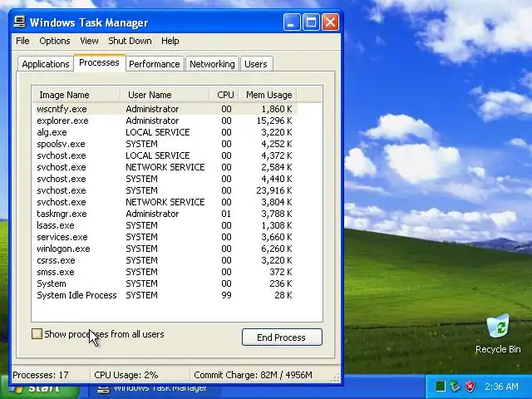Open the Help menu
The width and height of the screenshot is (532, 399).
click(x=170, y=41)
